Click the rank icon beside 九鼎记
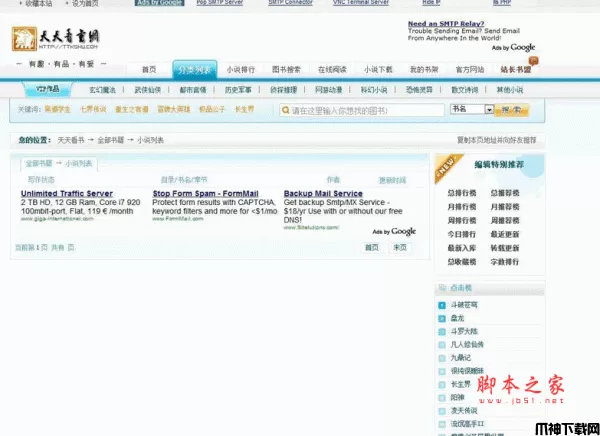 (x=442, y=357)
